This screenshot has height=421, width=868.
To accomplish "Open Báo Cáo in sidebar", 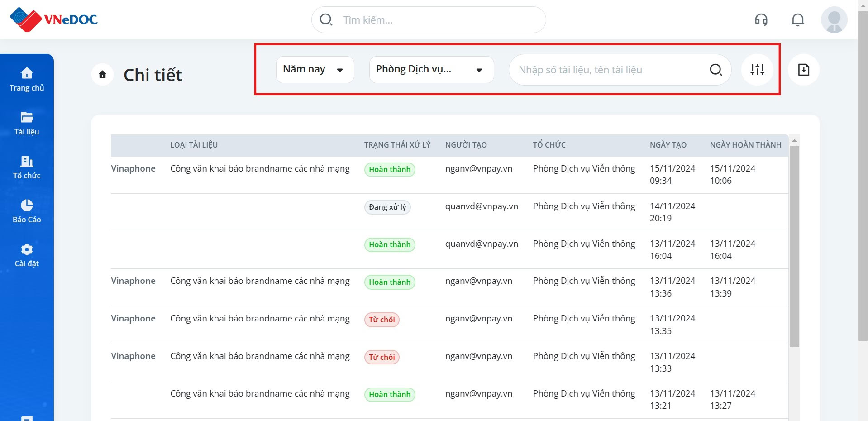I will (27, 211).
